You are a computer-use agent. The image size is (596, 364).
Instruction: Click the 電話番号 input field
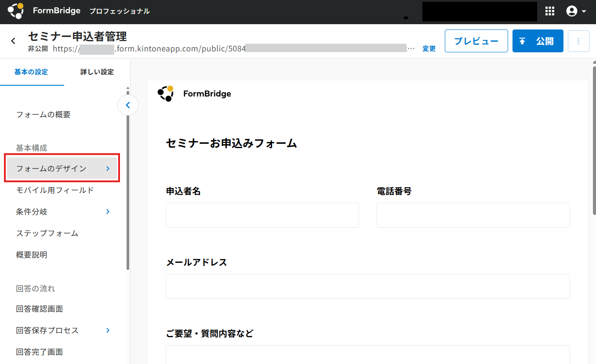[x=473, y=215]
